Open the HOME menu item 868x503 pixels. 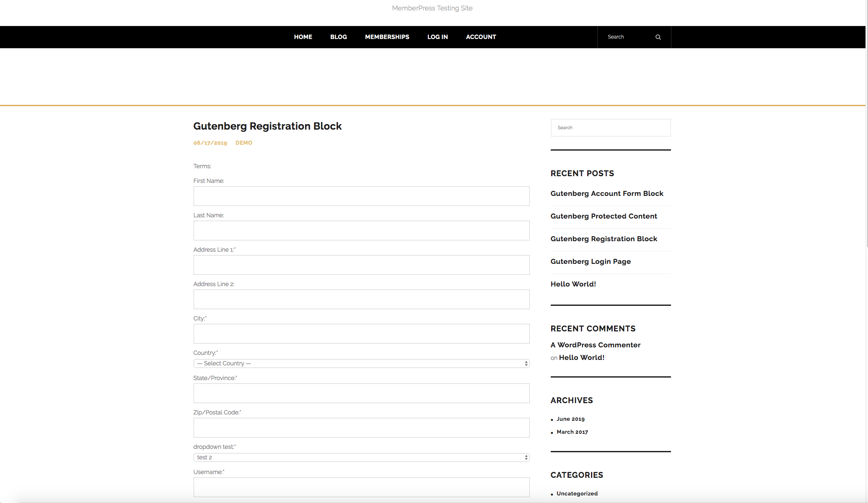303,37
